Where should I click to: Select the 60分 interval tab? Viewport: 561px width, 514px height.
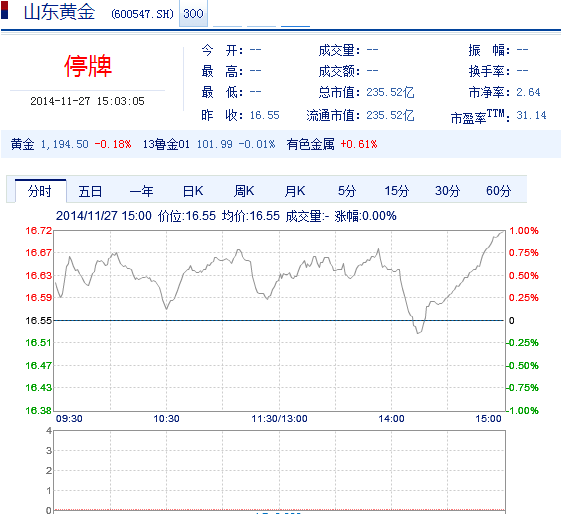498,191
